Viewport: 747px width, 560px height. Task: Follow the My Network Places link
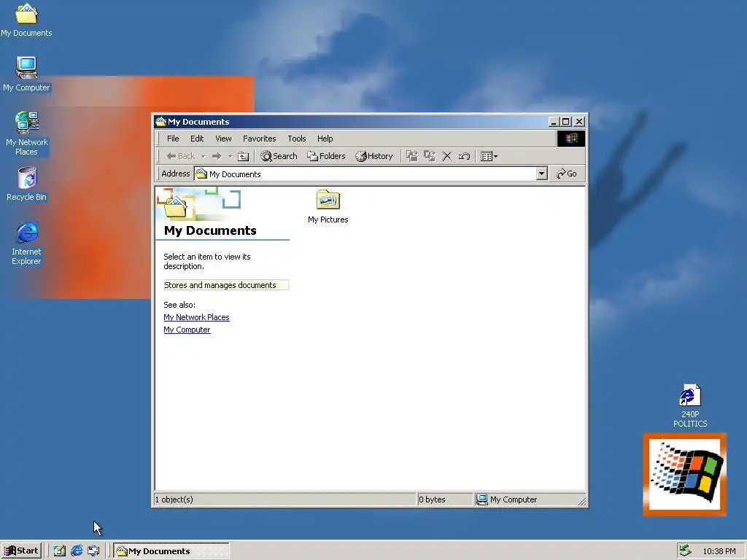196,317
